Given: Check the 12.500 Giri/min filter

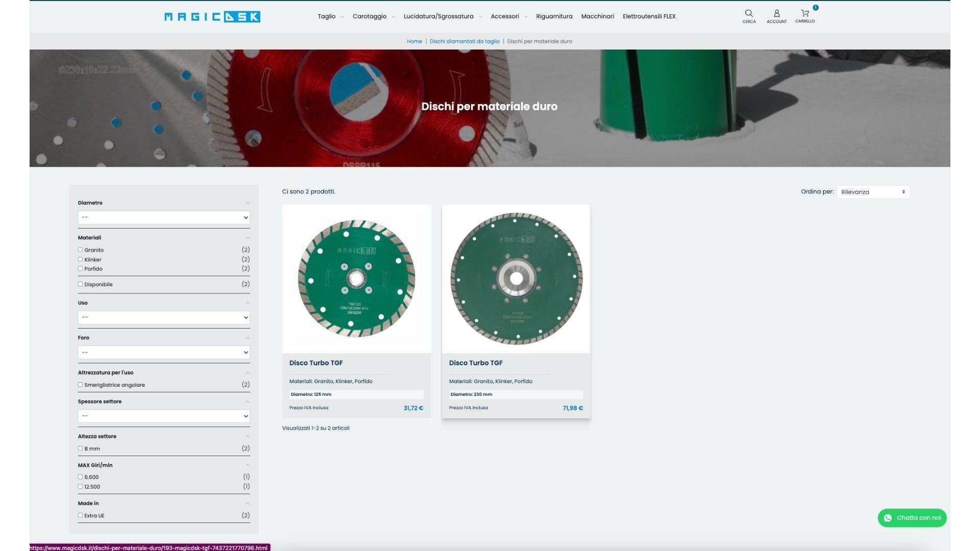Looking at the screenshot, I should [80, 487].
